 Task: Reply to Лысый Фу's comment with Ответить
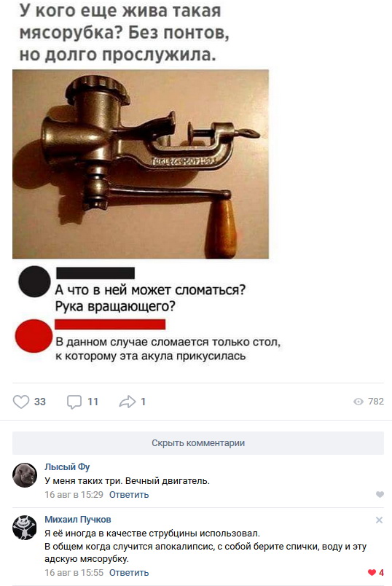(x=129, y=495)
